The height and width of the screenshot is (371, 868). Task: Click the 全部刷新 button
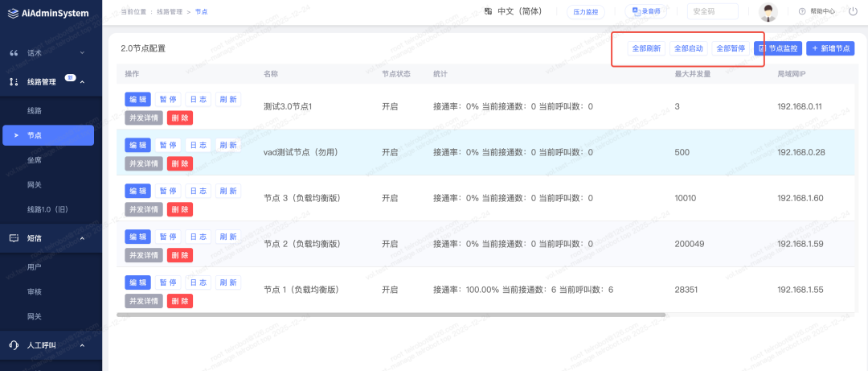tap(646, 48)
